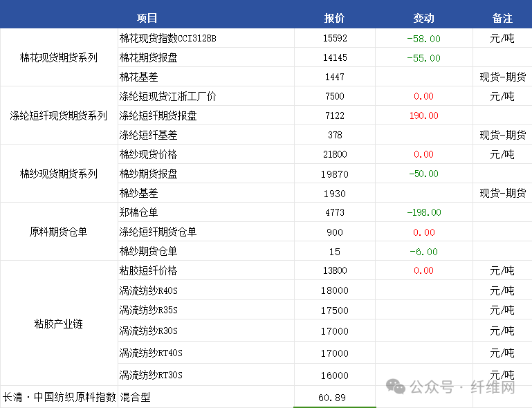The image size is (532, 408).
Task: Click the change value -50.00
Action: [x=424, y=174]
